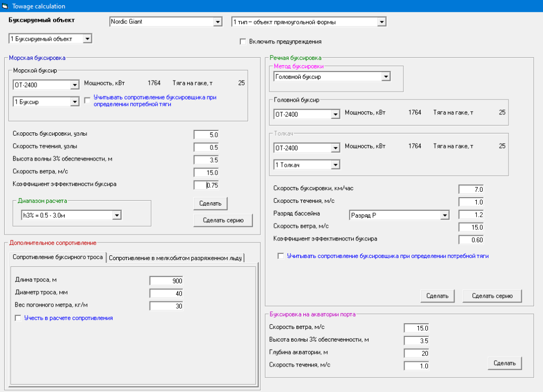Click 'Сделать' button in sea towage section
543x392 pixels.
point(210,203)
